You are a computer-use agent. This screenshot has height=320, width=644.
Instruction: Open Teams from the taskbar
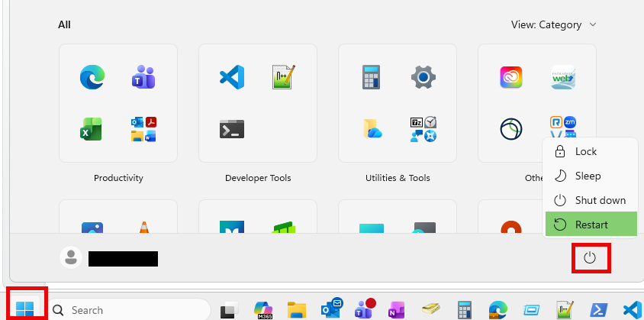pos(365,309)
